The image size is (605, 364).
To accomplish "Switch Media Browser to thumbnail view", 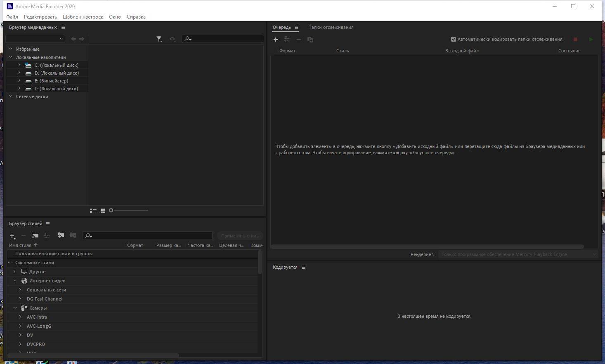I will click(103, 210).
